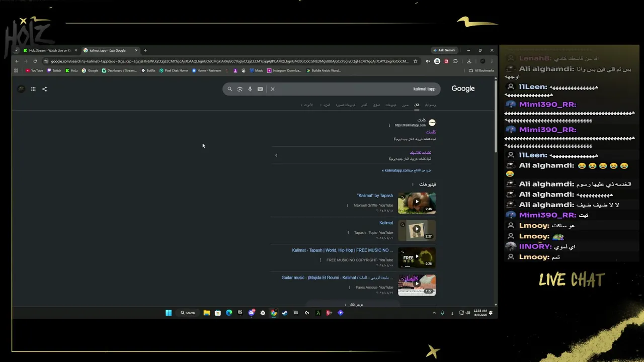Show hidden system tray icons chevron
Image resolution: width=644 pixels, height=362 pixels.
point(434,313)
